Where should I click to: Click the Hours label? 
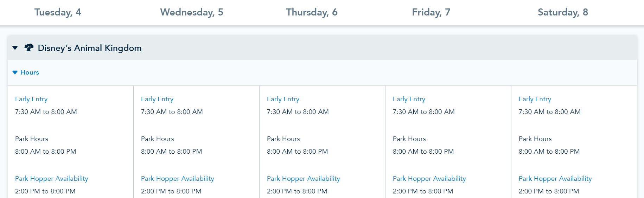point(30,72)
